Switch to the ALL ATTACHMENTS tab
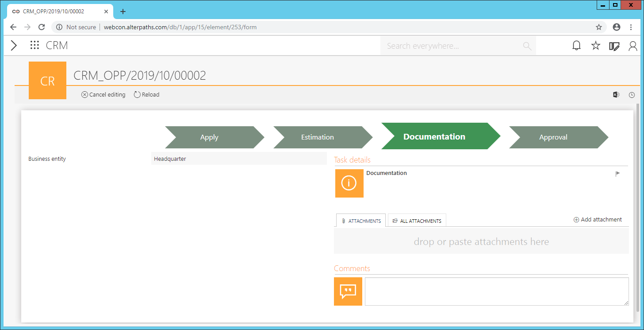The width and height of the screenshot is (644, 330). click(417, 220)
